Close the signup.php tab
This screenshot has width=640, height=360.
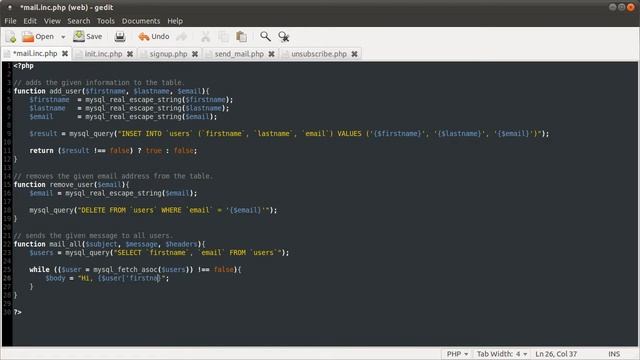(x=195, y=54)
